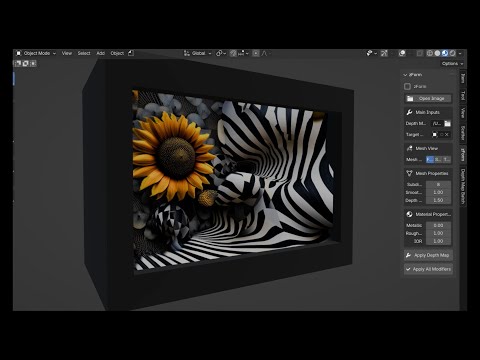Switch to the Tool sidebar tab
480x360 pixels.
coord(463,96)
